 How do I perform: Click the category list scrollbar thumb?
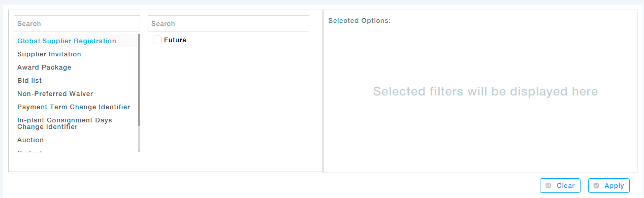coord(139,80)
